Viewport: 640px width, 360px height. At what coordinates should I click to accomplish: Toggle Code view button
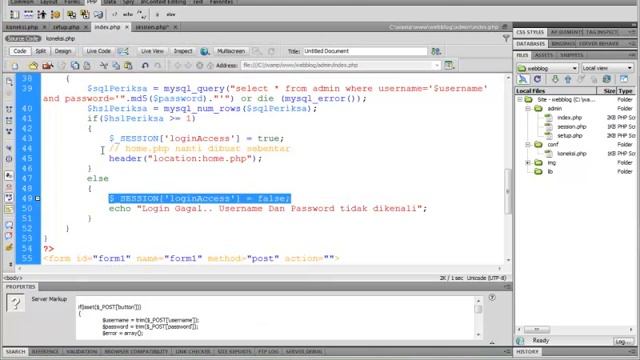click(x=20, y=51)
